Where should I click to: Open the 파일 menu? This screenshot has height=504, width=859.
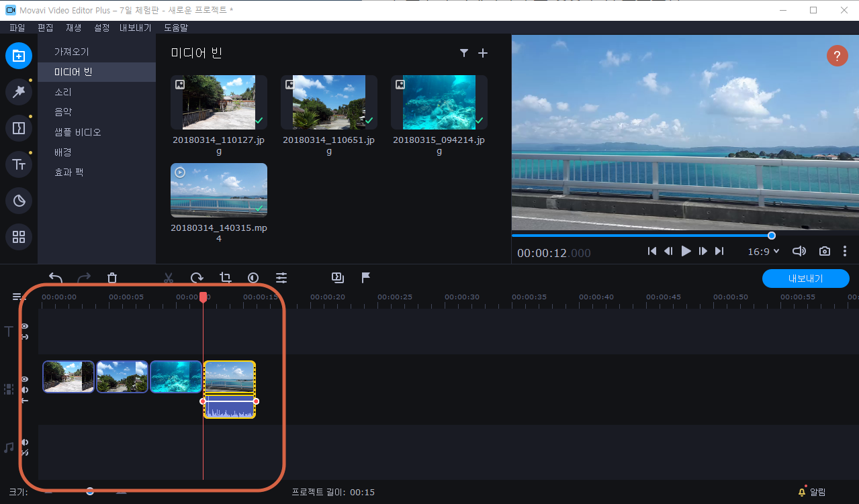coord(17,28)
